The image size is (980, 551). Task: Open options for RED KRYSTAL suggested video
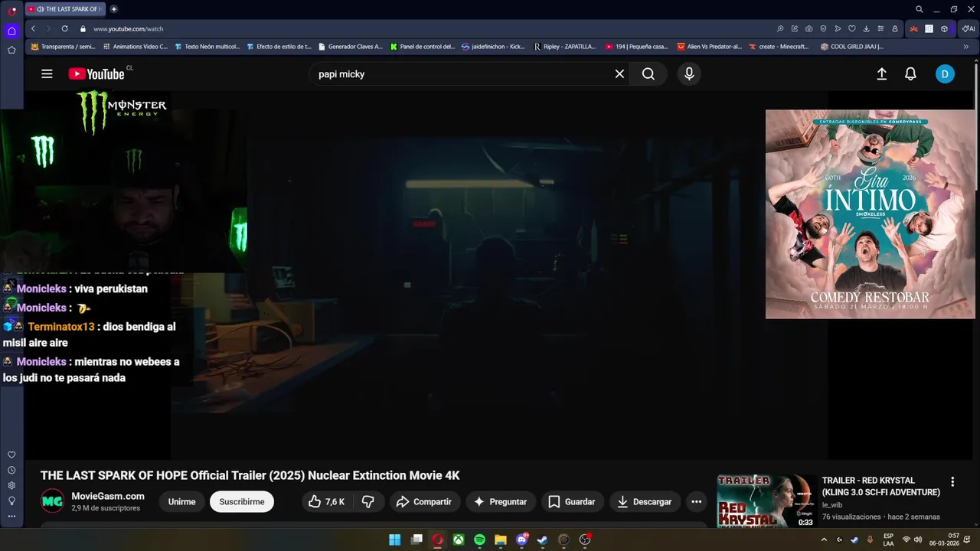[x=952, y=482]
